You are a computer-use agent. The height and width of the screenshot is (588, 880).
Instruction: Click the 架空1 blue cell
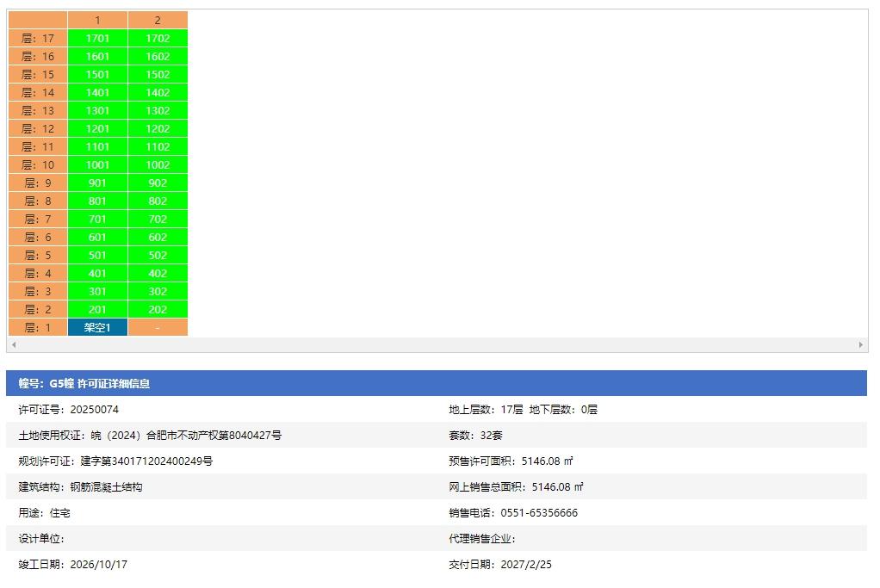(97, 328)
